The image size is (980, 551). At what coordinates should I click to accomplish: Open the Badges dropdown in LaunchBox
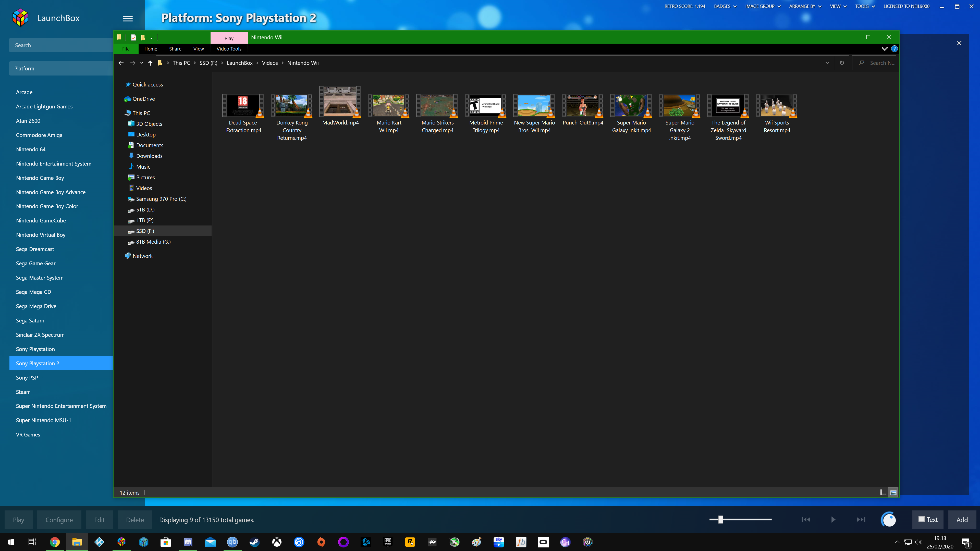tap(725, 6)
